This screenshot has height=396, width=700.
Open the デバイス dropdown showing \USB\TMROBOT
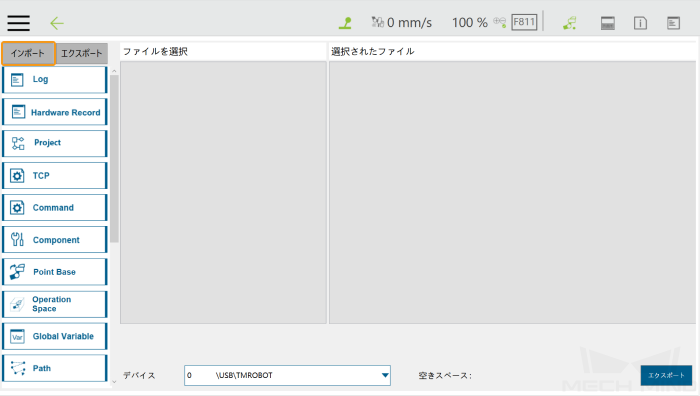coord(287,375)
